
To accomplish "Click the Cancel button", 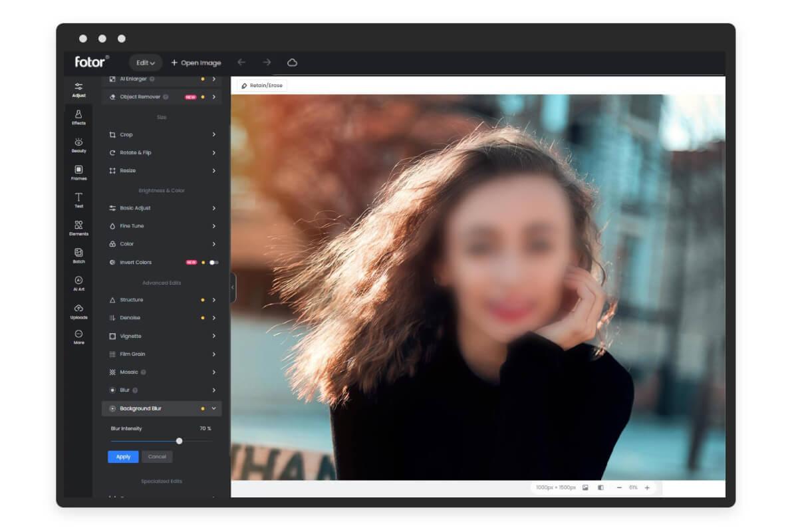I will tap(157, 457).
